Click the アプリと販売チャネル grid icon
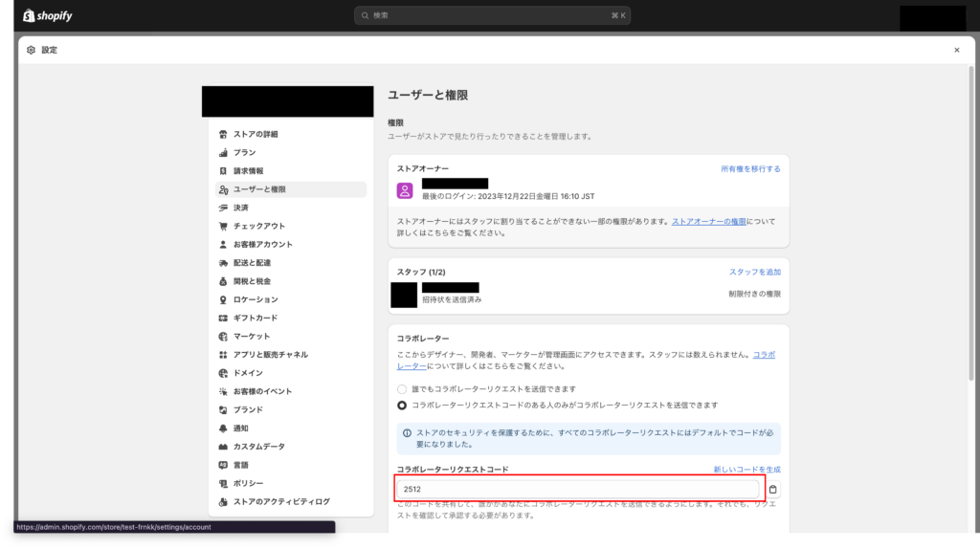980x549 pixels. tap(223, 355)
